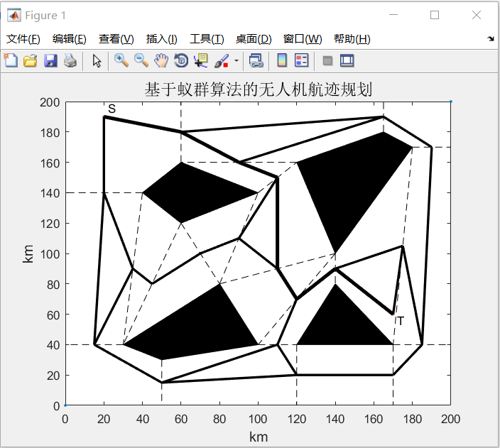This screenshot has width=500, height=448.
Task: Open the 插入(I) menu
Action: [162, 39]
